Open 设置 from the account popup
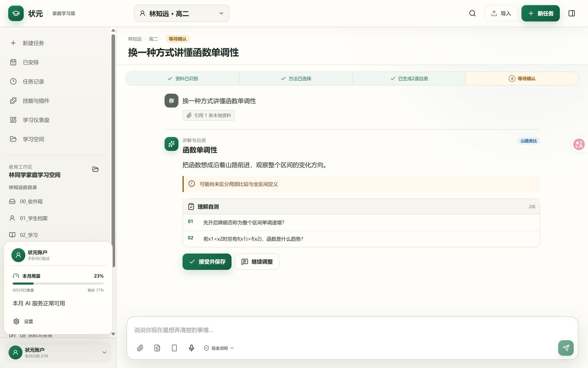 58,321
